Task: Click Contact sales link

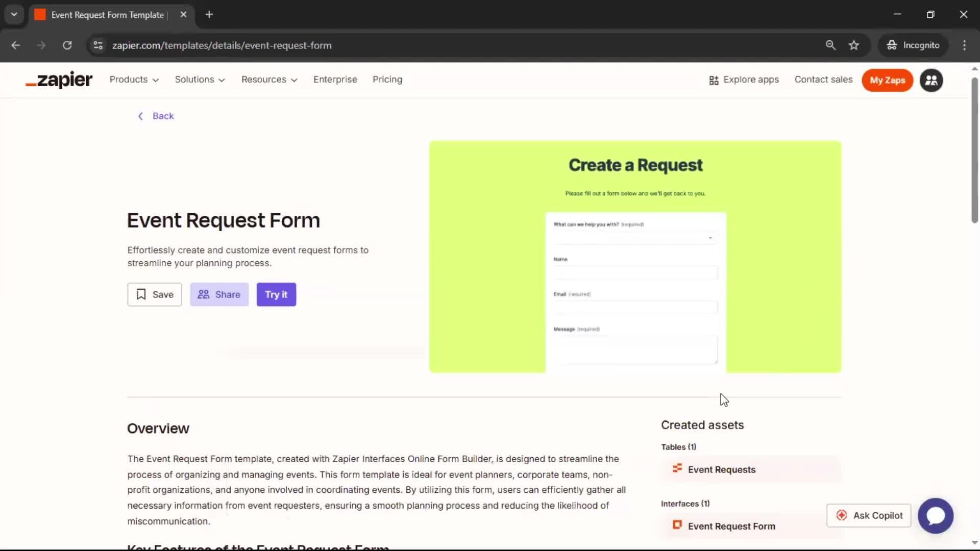Action: [x=823, y=80]
